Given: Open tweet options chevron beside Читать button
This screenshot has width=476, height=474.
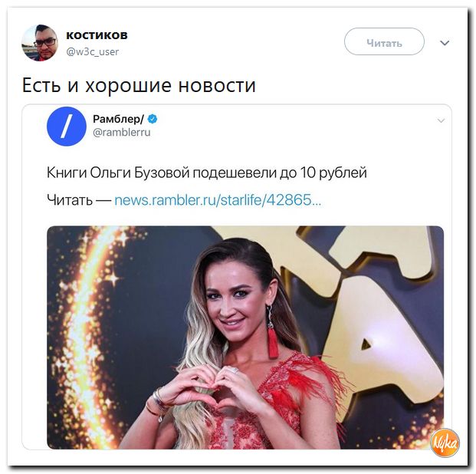Looking at the screenshot, I should (445, 43).
